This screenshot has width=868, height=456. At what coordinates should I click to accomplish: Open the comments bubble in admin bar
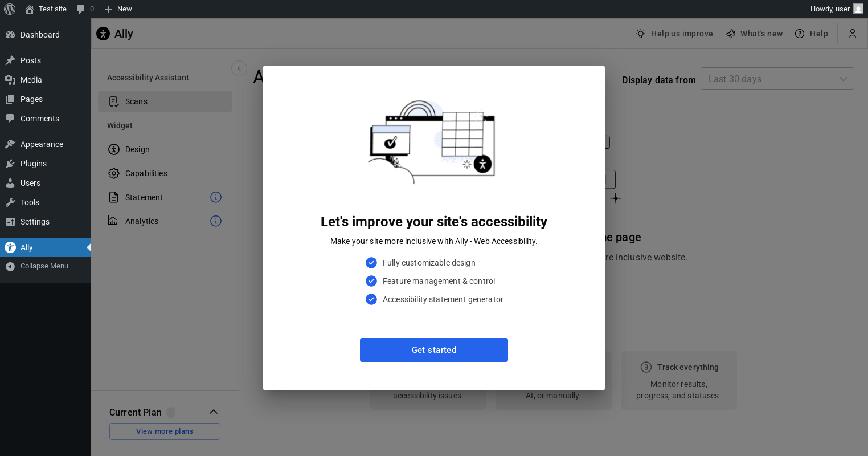[85, 9]
